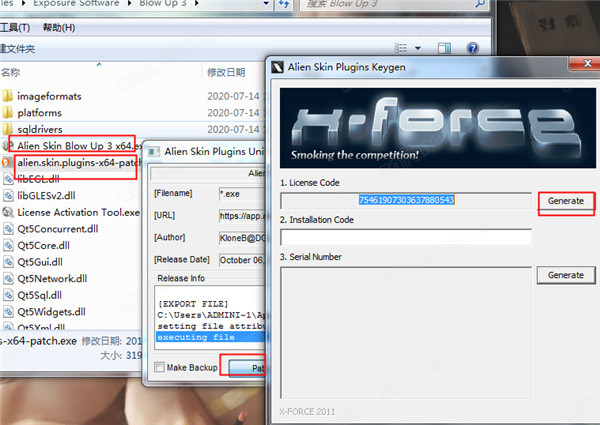
Task: Toggle the preview pane icon
Action: pos(444,48)
